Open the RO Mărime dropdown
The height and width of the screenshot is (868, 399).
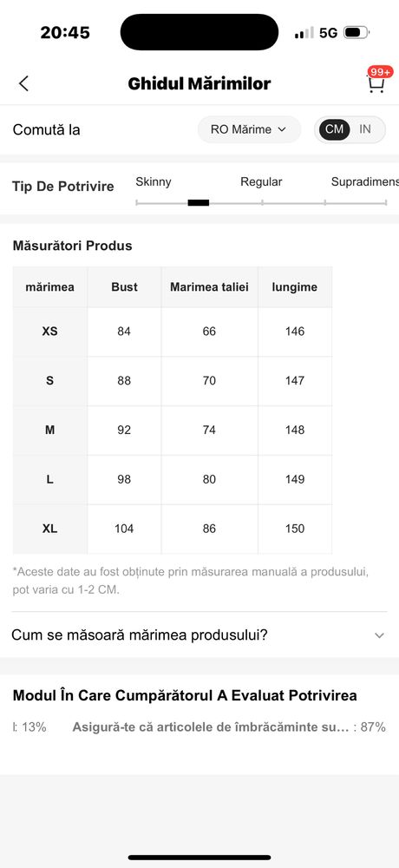point(249,129)
